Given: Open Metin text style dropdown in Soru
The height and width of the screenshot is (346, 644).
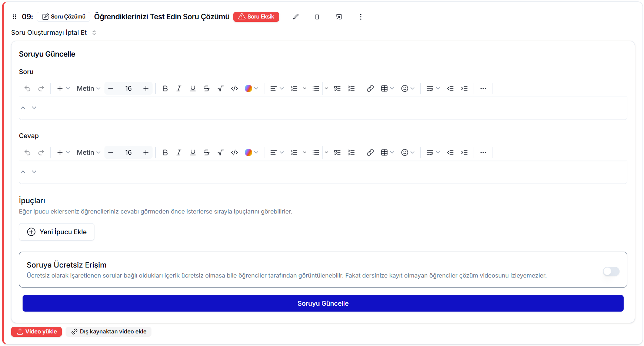Looking at the screenshot, I should [x=89, y=88].
